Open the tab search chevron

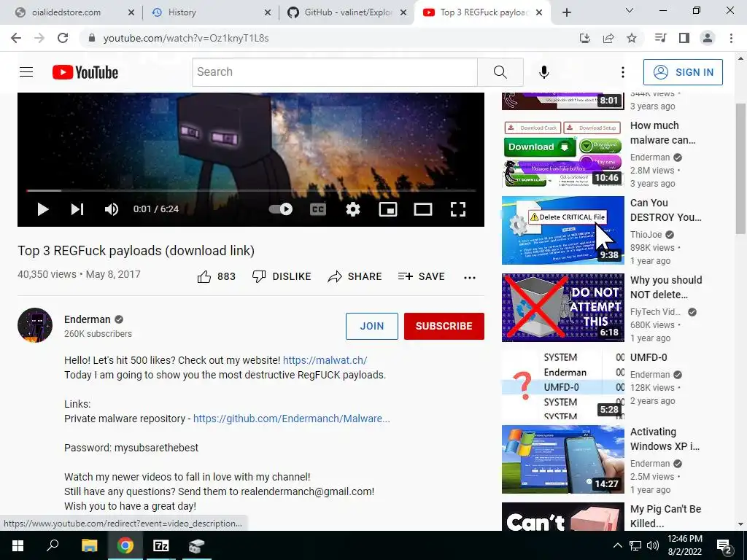(630, 10)
